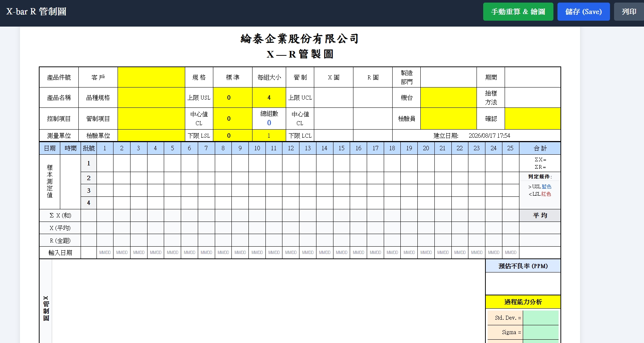Focus the yellow field beside 檢驗單位

click(151, 136)
